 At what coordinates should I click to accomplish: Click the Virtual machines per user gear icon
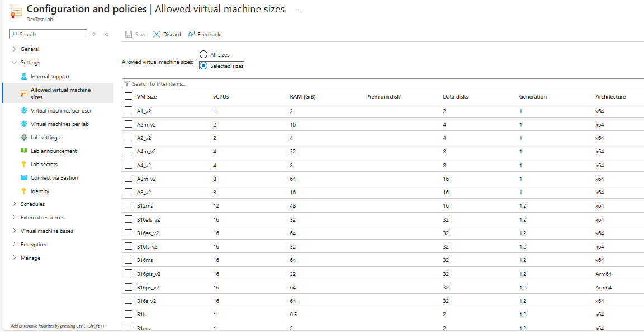pos(24,111)
